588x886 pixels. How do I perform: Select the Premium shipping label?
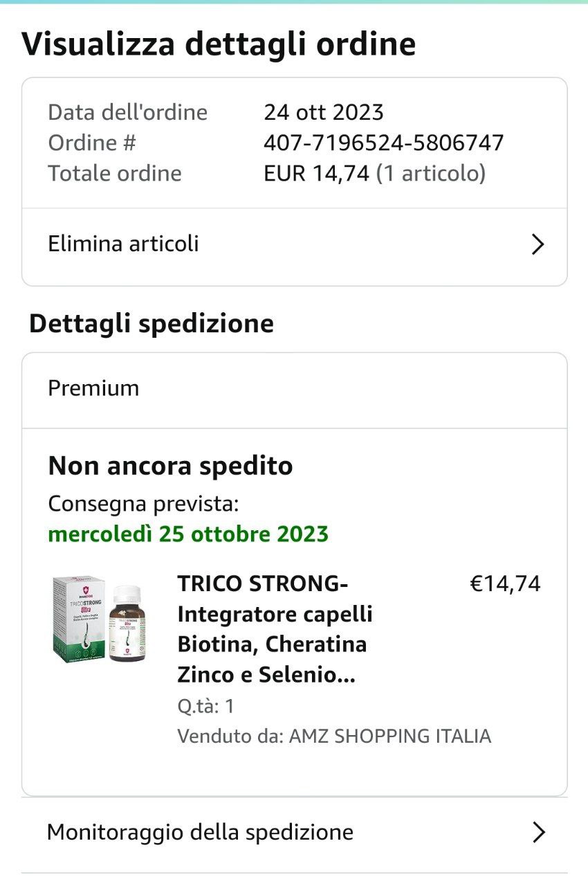[93, 388]
